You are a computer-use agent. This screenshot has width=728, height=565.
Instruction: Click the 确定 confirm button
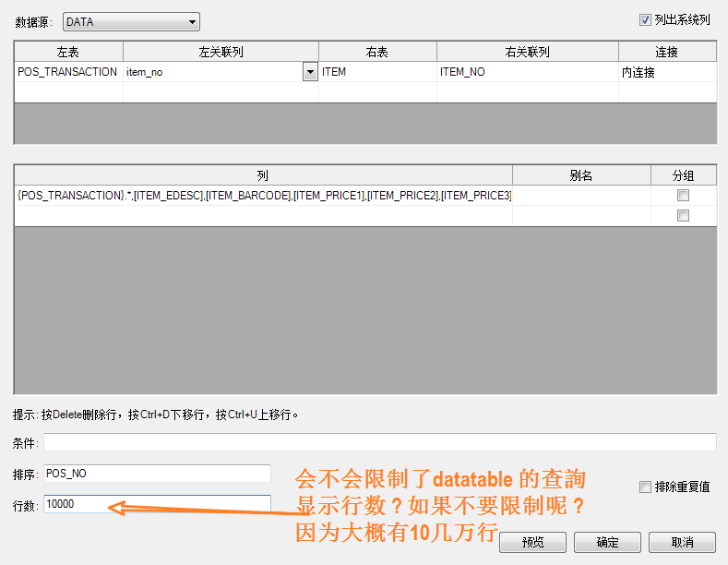coord(608,542)
